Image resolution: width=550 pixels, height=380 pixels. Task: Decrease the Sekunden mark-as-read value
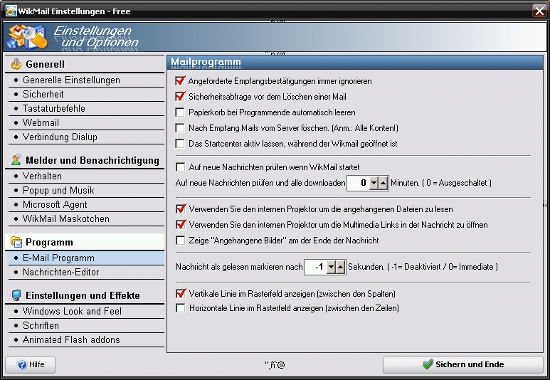(x=331, y=267)
